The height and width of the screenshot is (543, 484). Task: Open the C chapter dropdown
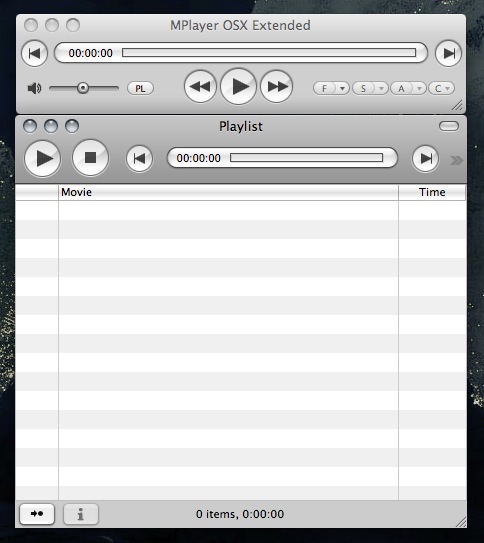pyautogui.click(x=441, y=88)
